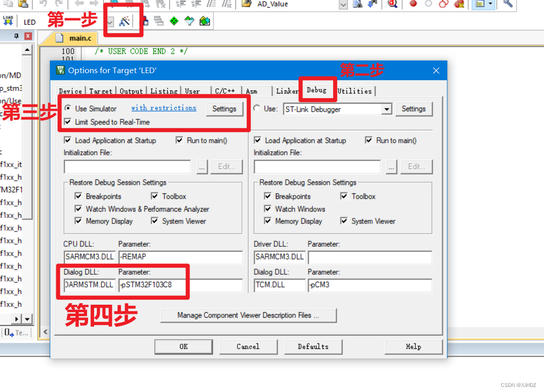
Task: Expand the ST-Link Debugger dropdown
Action: [386, 109]
